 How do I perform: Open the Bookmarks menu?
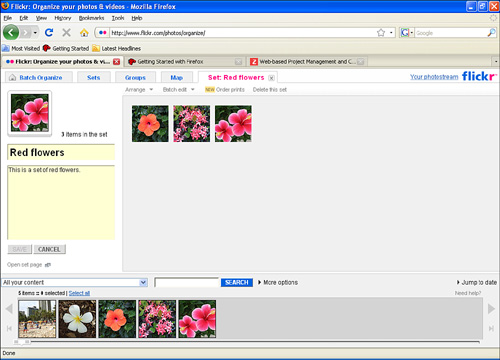91,18
